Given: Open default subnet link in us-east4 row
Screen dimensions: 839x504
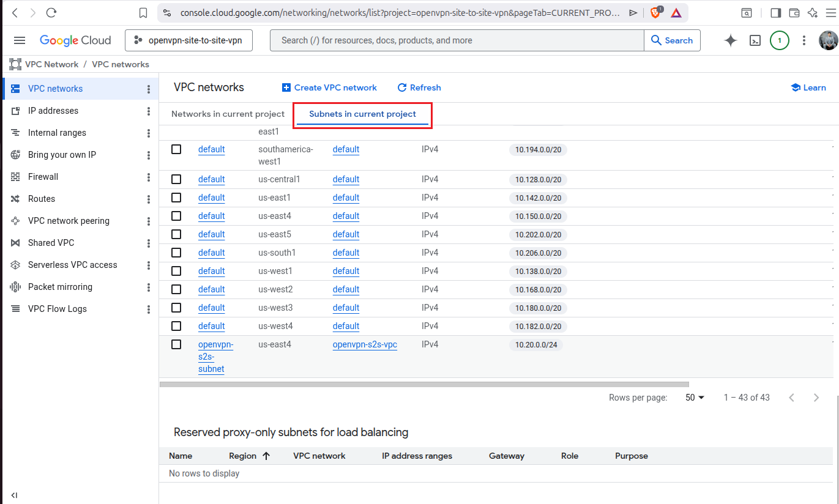Looking at the screenshot, I should tap(211, 216).
